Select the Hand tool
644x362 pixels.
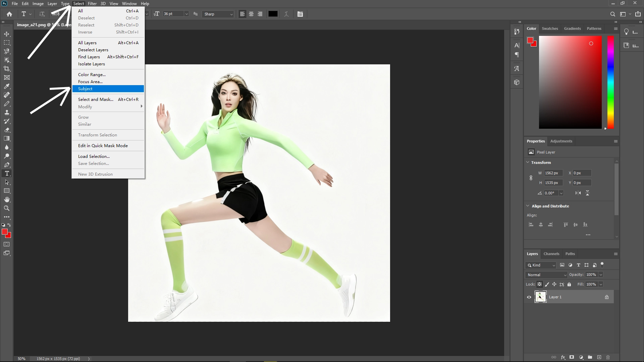click(x=7, y=199)
